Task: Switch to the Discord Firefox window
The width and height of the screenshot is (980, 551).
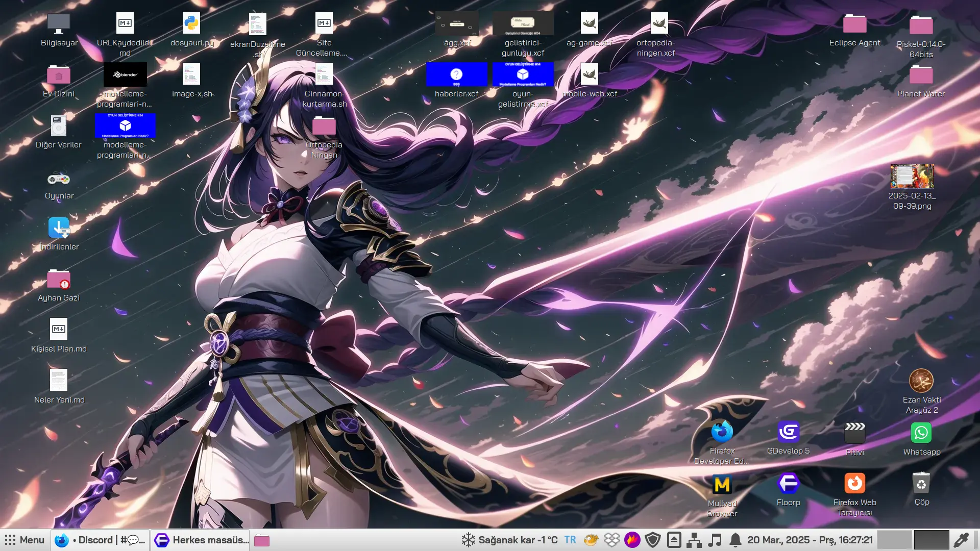Action: [100, 540]
